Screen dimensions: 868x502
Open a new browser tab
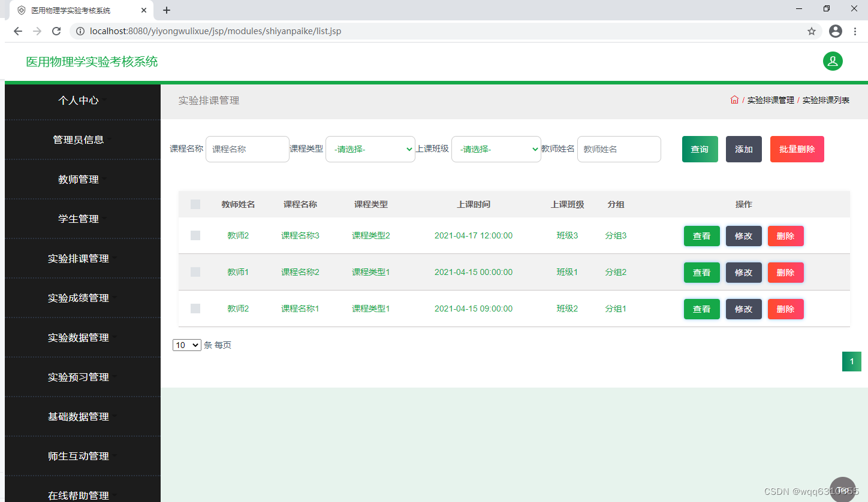(167, 10)
